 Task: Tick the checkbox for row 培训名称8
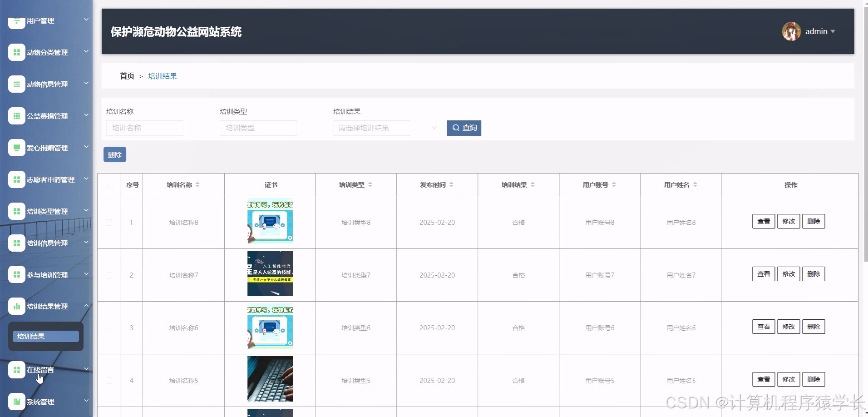(109, 223)
